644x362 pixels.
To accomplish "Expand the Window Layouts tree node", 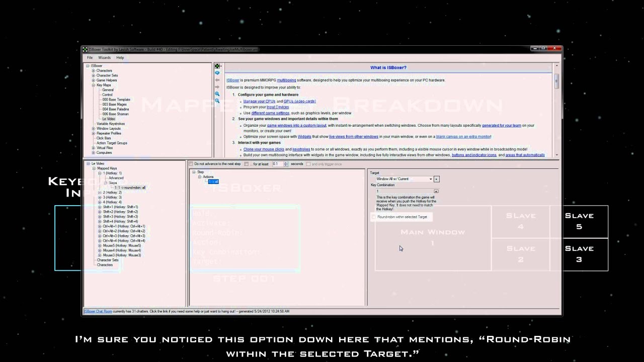I will [x=93, y=129].
